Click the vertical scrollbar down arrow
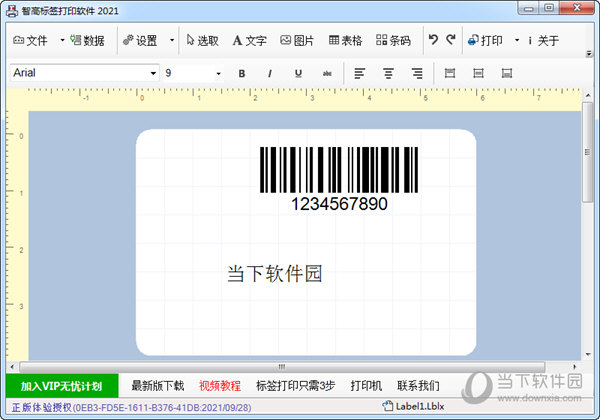Viewport: 600px width, 420px height. tap(588, 355)
